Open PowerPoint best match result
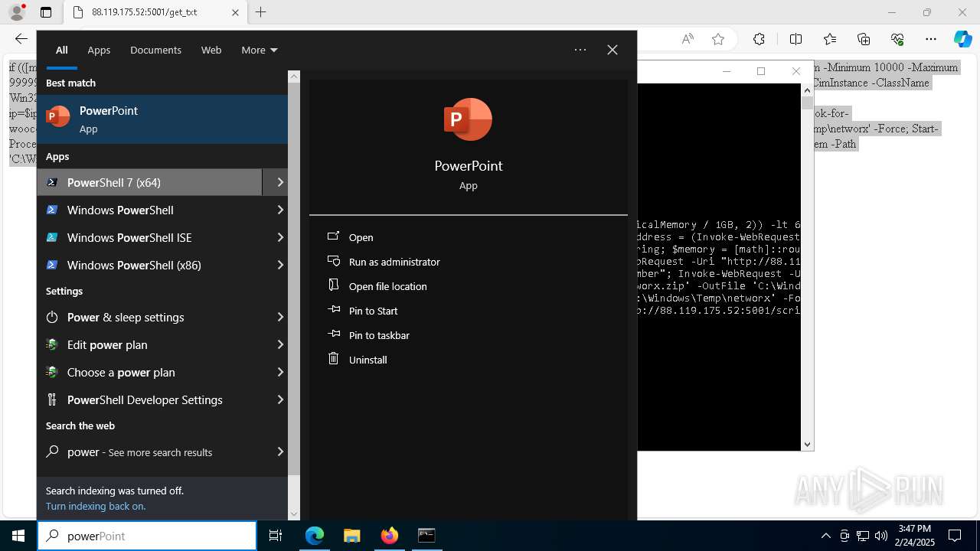 pos(162,119)
